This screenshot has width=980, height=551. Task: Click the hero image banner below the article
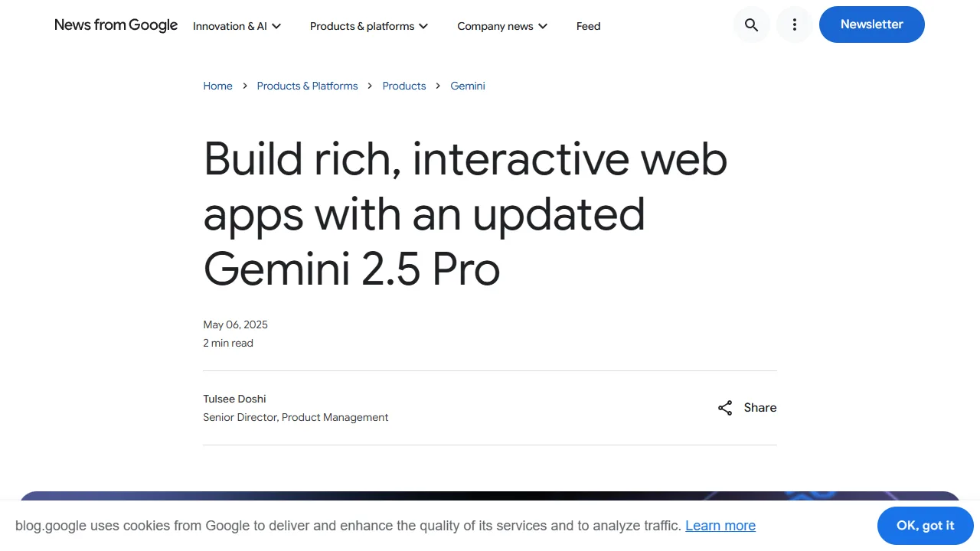coord(490,496)
